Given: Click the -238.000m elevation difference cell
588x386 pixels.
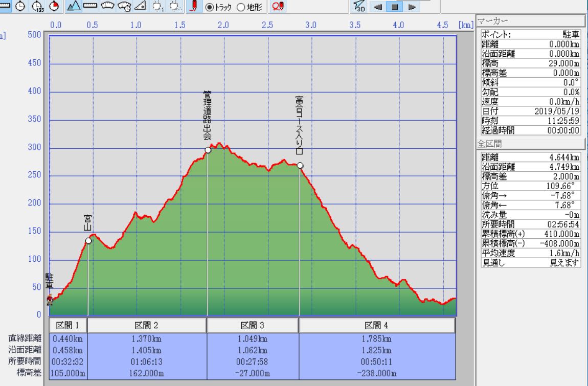Looking at the screenshot, I should pyautogui.click(x=377, y=373).
